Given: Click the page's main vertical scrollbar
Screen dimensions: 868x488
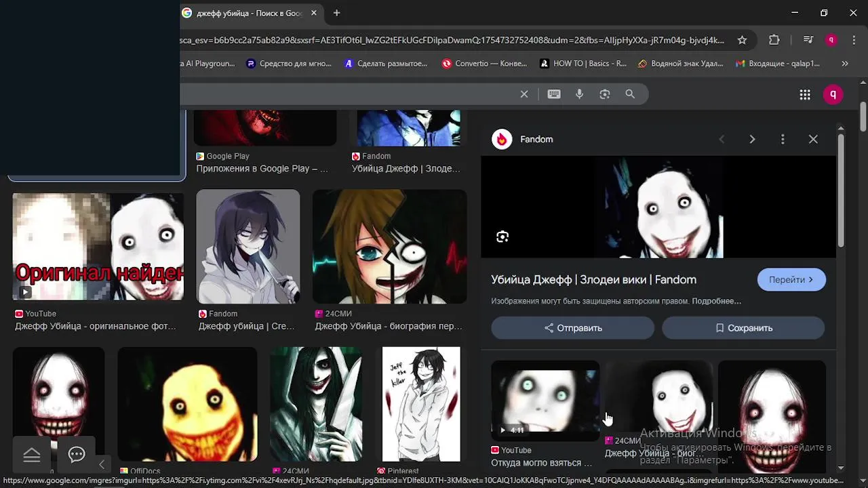Looking at the screenshot, I should pyautogui.click(x=863, y=117).
